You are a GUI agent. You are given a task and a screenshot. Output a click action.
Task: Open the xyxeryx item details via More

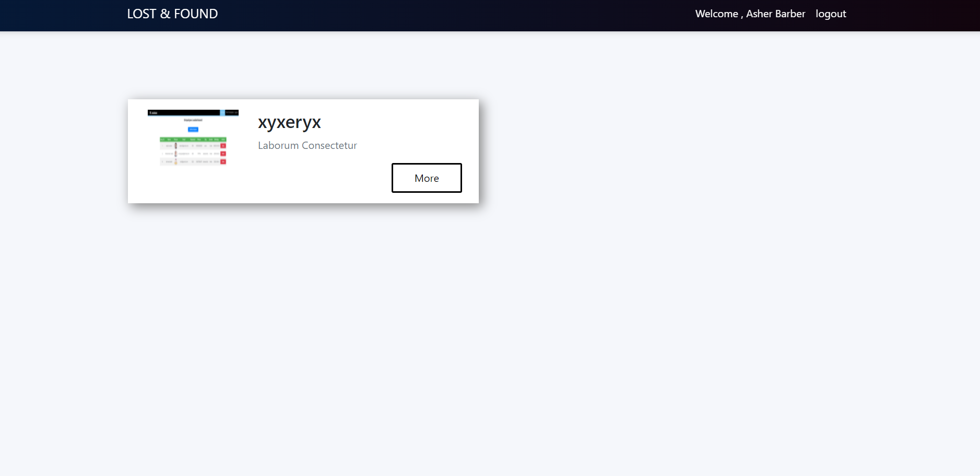tap(427, 178)
